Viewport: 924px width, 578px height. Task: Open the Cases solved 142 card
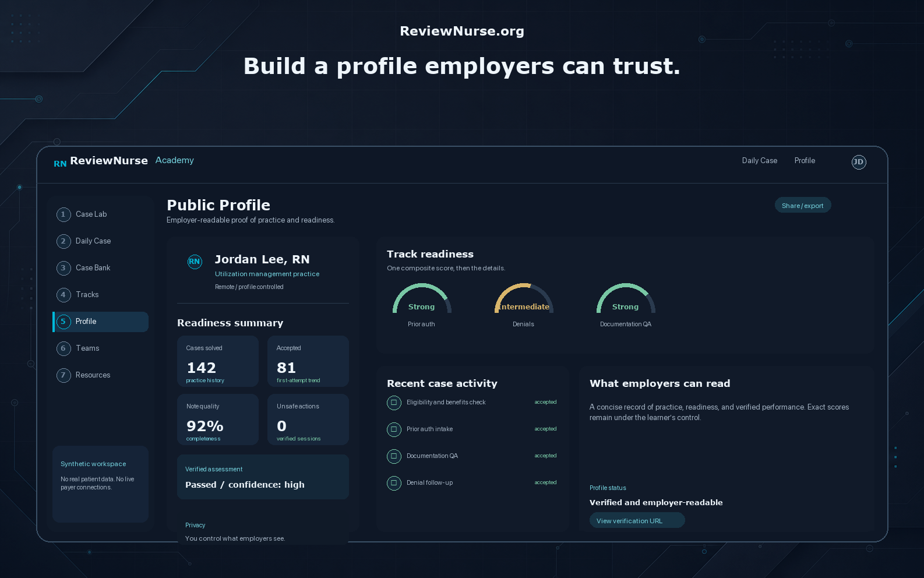218,361
